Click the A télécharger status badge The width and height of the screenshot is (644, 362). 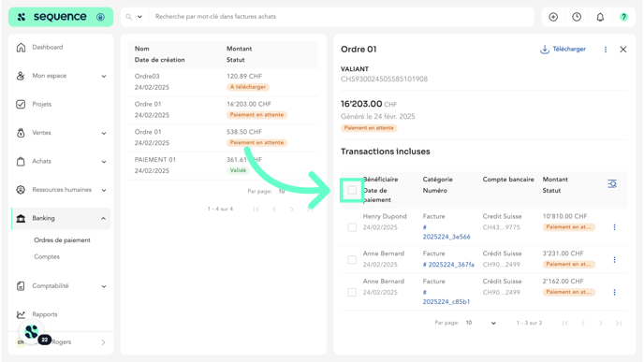coord(248,87)
